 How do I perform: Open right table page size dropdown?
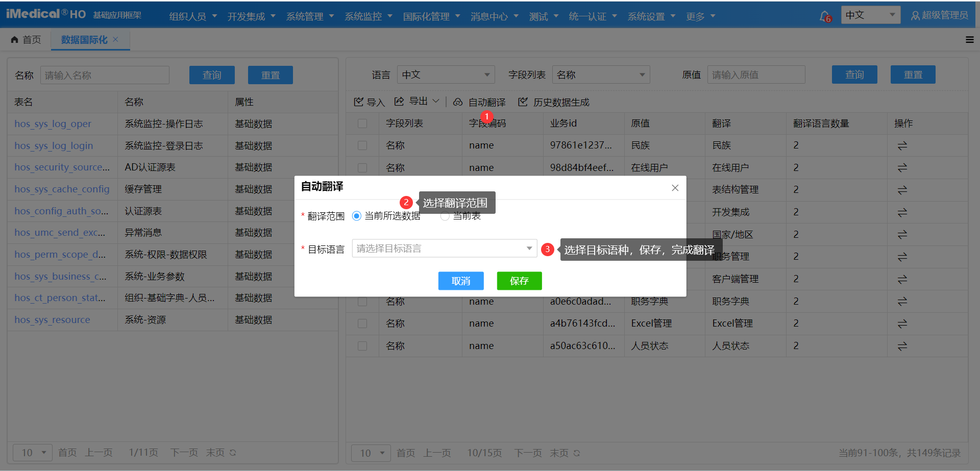[x=371, y=453]
